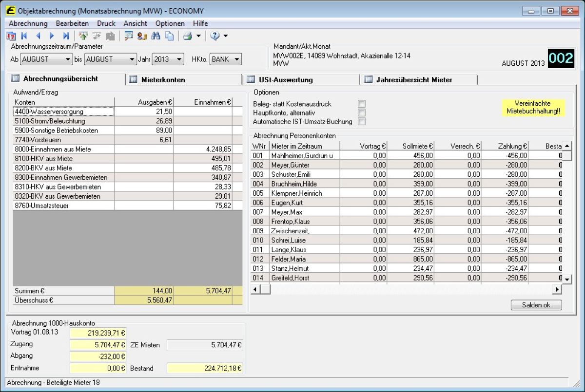Click the copy documents toolbar icon
The height and width of the screenshot is (392, 585).
169,36
